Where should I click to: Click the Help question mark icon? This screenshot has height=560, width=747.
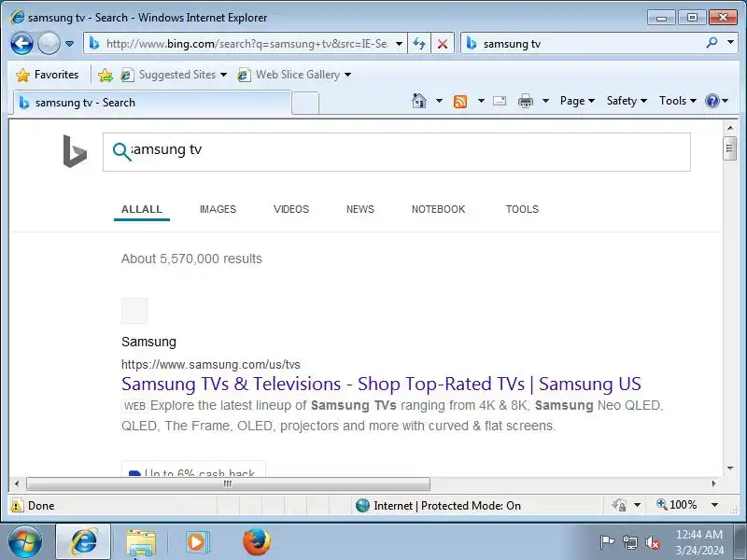coord(712,101)
